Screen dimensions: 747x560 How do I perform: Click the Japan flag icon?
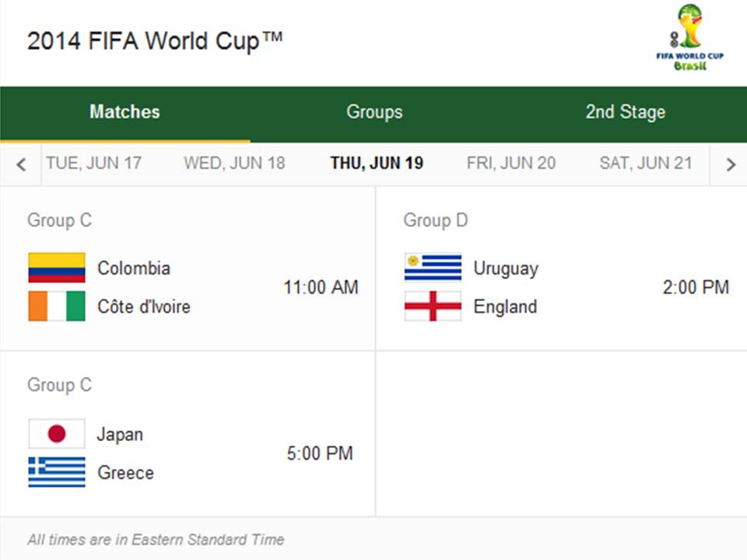coord(57,433)
